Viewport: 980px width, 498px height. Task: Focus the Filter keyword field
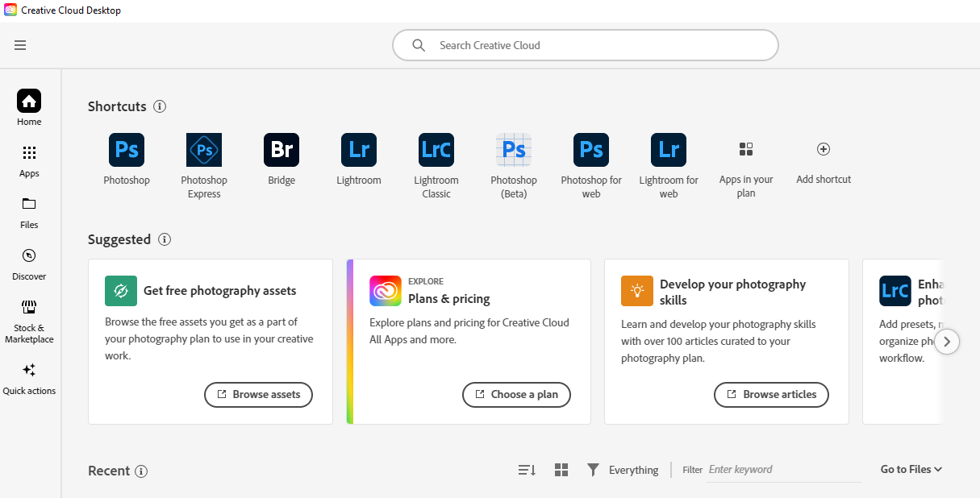coord(784,470)
